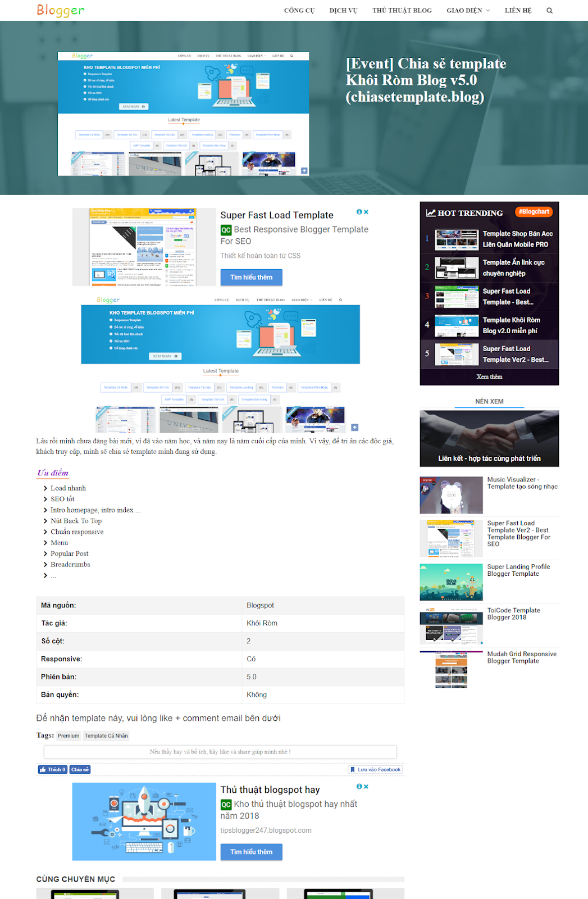Click Xem thêm in Hot Trending
The width and height of the screenshot is (588, 899).
click(x=489, y=377)
